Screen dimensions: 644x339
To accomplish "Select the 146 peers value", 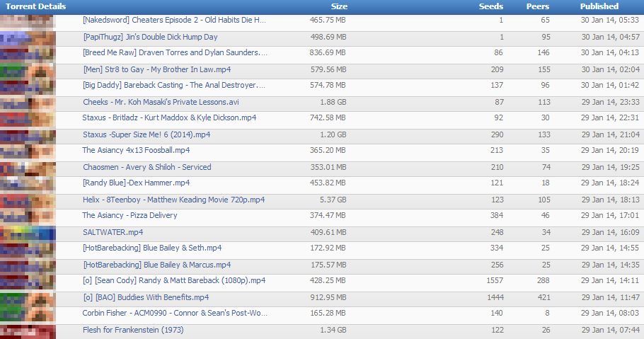I will pyautogui.click(x=544, y=52).
